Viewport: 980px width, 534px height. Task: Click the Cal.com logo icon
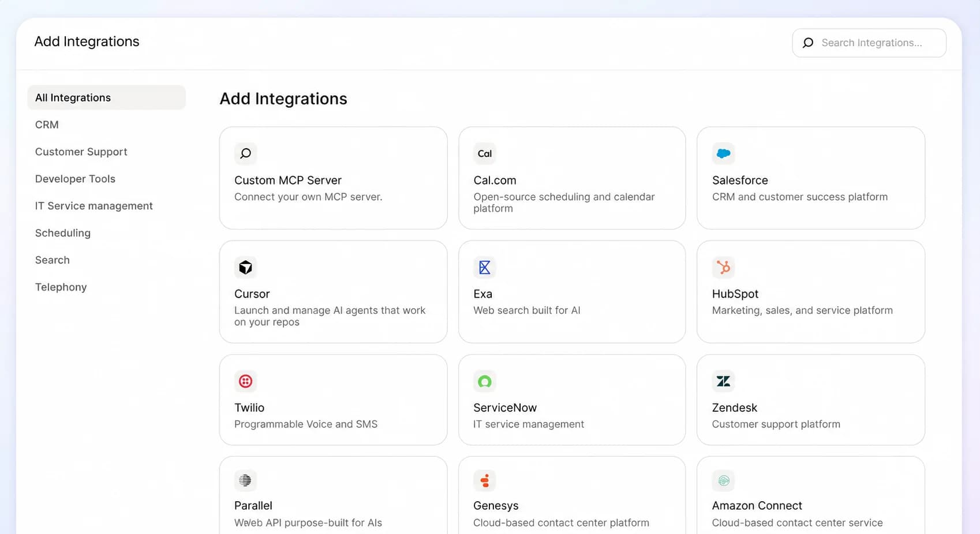[485, 153]
